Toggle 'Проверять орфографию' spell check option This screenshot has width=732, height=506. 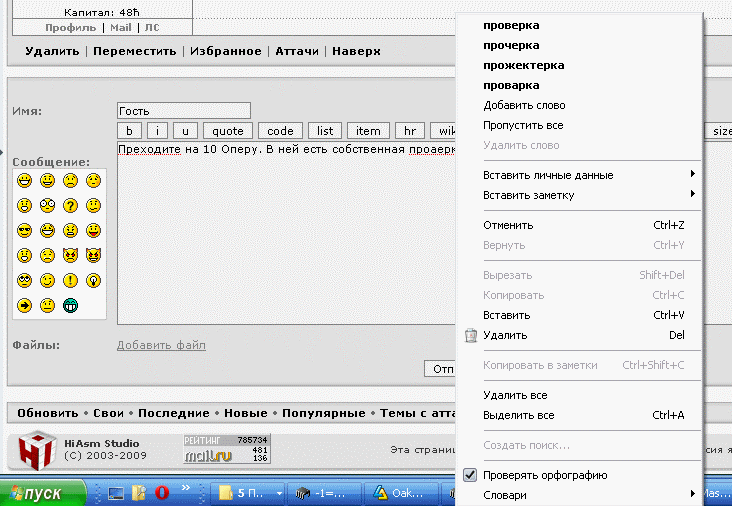[x=545, y=475]
